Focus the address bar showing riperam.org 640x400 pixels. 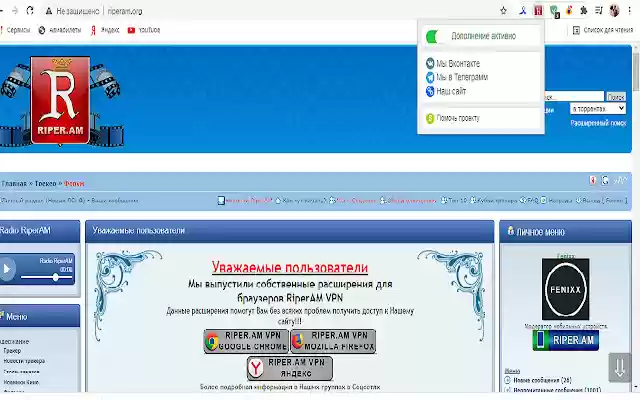pos(125,11)
